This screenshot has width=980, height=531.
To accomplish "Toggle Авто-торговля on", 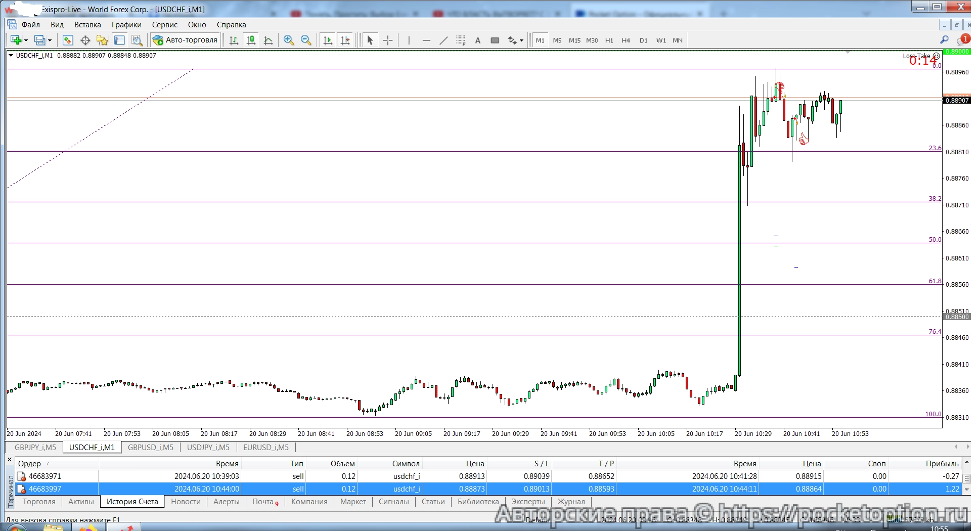I will click(185, 40).
